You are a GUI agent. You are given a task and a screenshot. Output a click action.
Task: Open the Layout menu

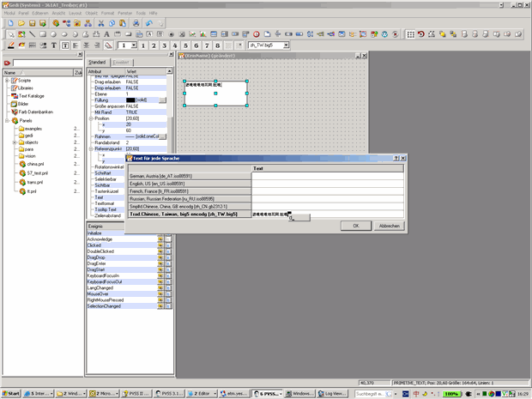[x=75, y=14]
